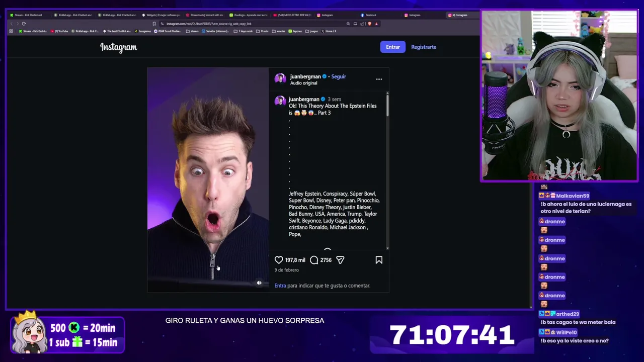The image size is (644, 362).
Task: Bookmark this page in the address bar
Action: pyautogui.click(x=154, y=24)
